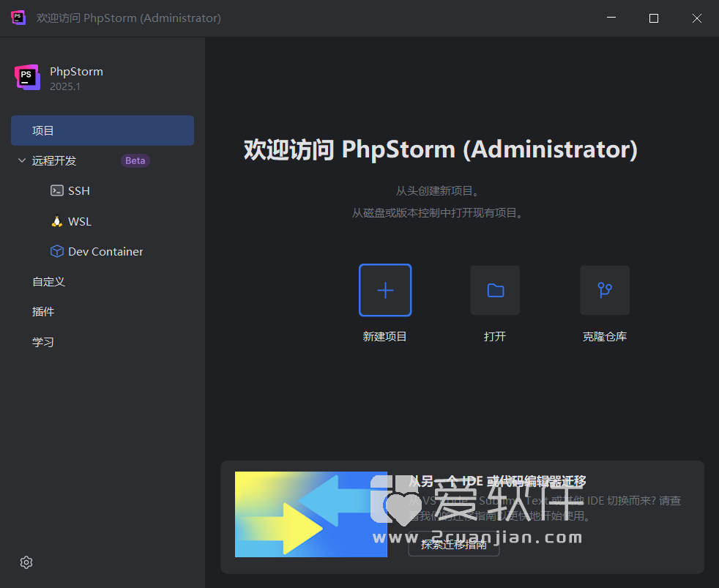
Task: Maximize the PhpStorm welcome window
Action: click(654, 18)
